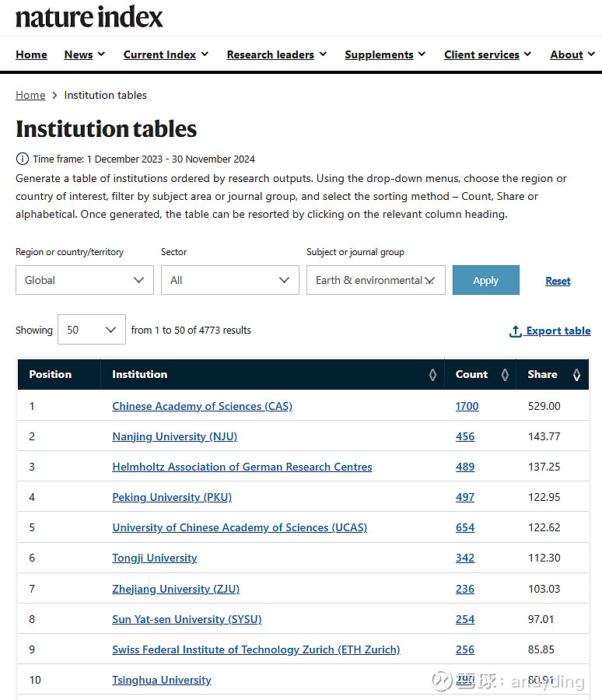Click the Reset link
Viewport: 602px width, 700px height.
point(558,281)
